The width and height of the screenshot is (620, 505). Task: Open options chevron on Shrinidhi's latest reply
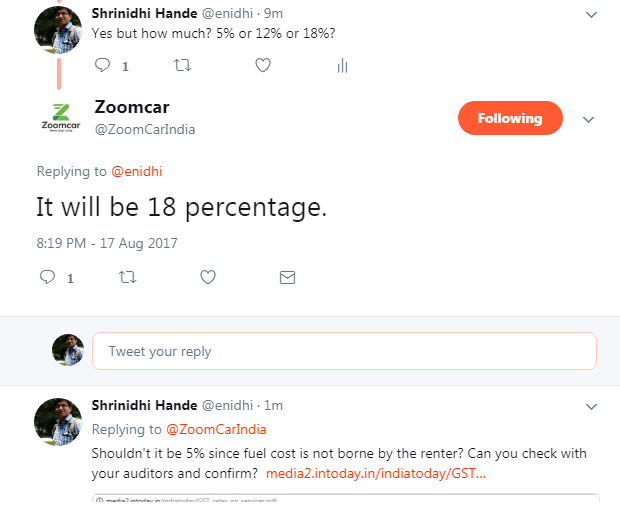click(x=590, y=406)
